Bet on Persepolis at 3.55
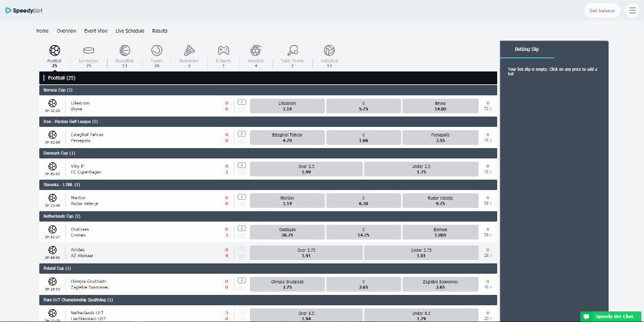 tap(440, 138)
